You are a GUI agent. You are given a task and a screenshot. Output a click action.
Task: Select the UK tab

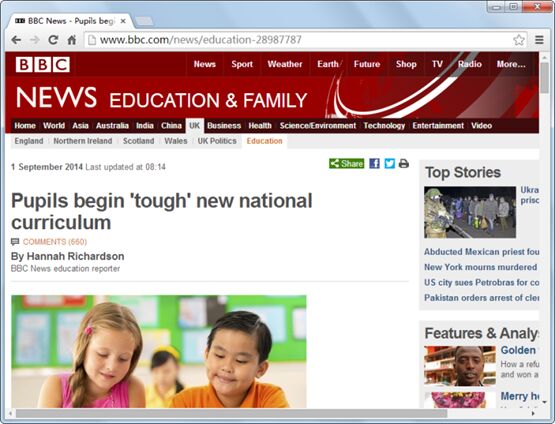[x=195, y=126]
